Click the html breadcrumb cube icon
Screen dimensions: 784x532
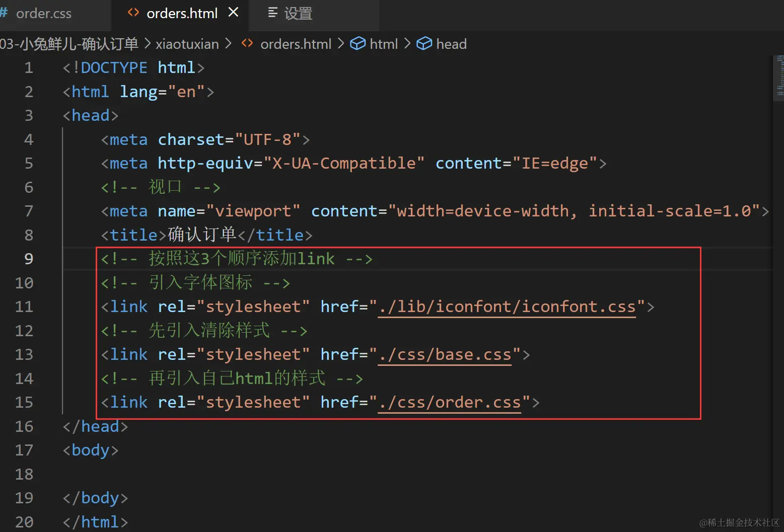tap(358, 44)
